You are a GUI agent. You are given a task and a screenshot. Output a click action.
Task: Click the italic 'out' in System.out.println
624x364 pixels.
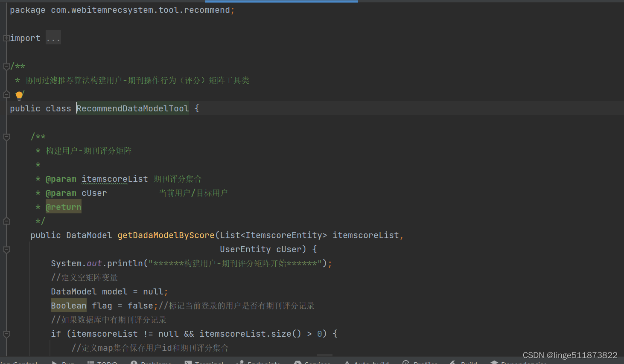coord(94,263)
